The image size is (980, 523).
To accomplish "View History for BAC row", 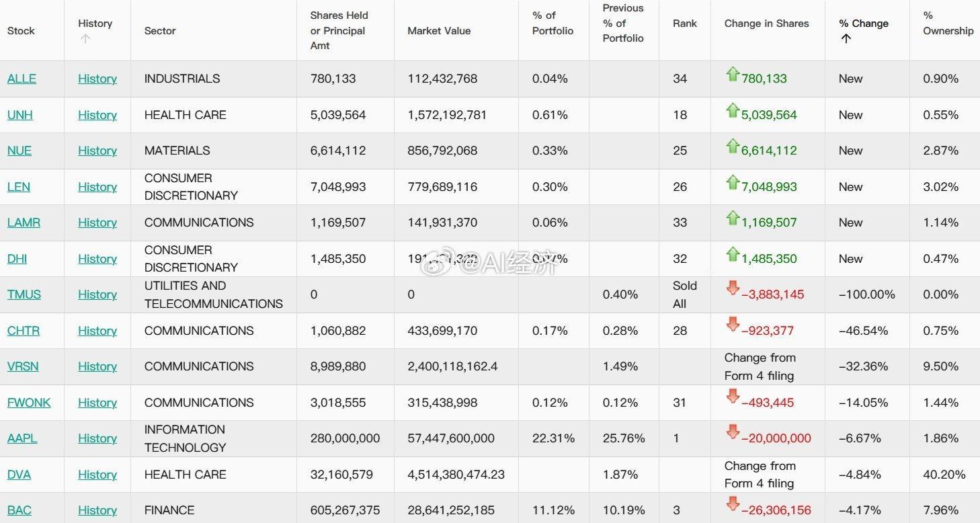I will pyautogui.click(x=97, y=510).
